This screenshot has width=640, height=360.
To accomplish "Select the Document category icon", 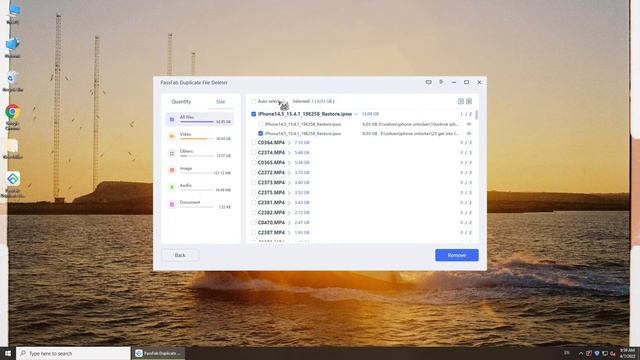I will pos(172,204).
